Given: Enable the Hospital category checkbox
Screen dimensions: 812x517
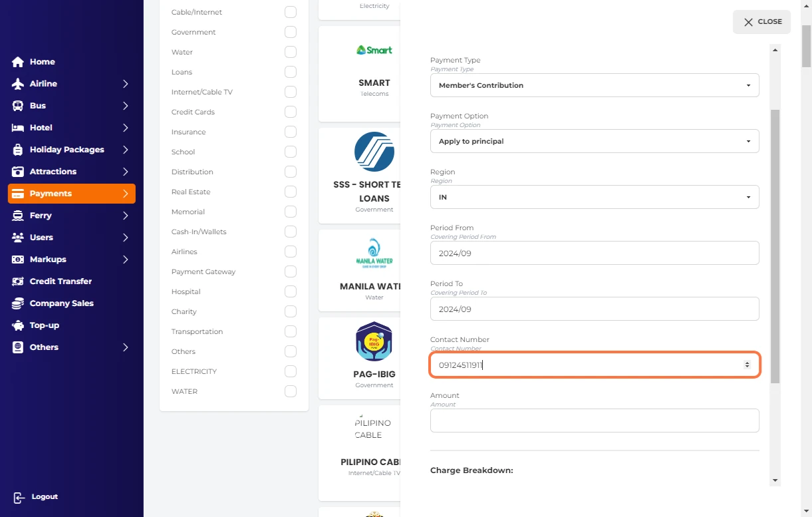Looking at the screenshot, I should click(x=291, y=291).
